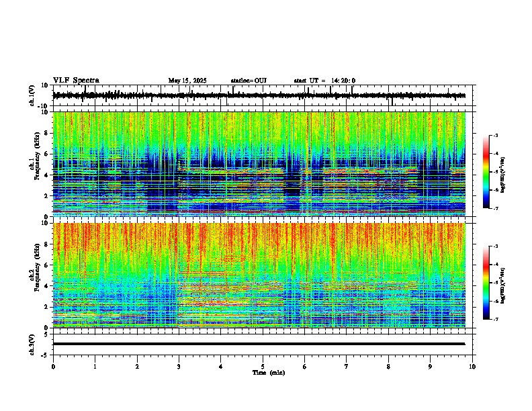Select the "start UT = 14:20:0" text
Viewport: 532px width, 411px height.
pos(324,81)
